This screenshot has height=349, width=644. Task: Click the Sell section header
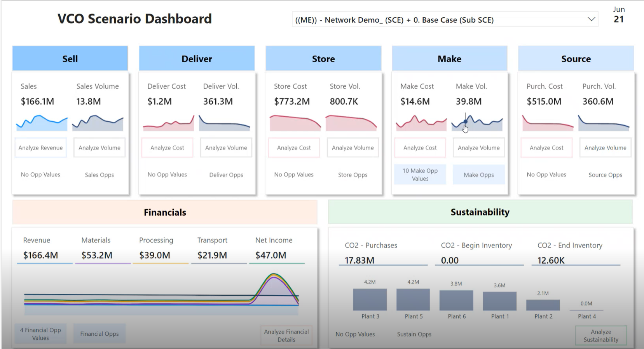coord(70,59)
